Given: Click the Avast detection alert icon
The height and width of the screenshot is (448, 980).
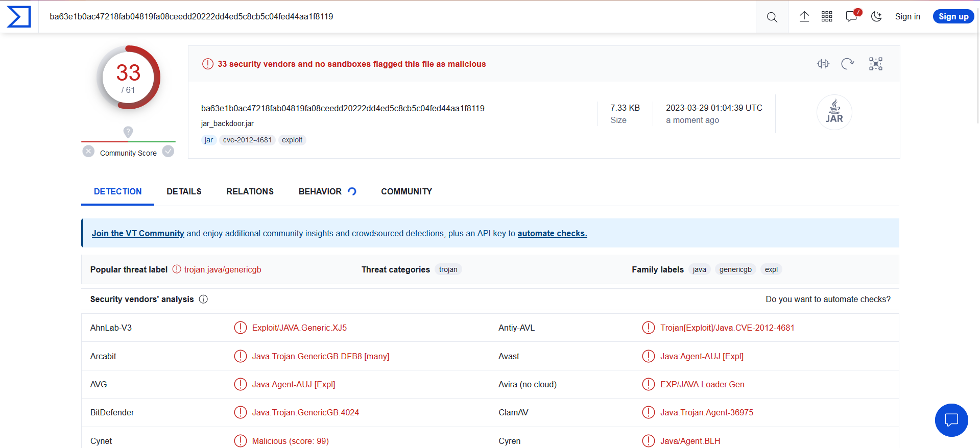Looking at the screenshot, I should (x=649, y=356).
